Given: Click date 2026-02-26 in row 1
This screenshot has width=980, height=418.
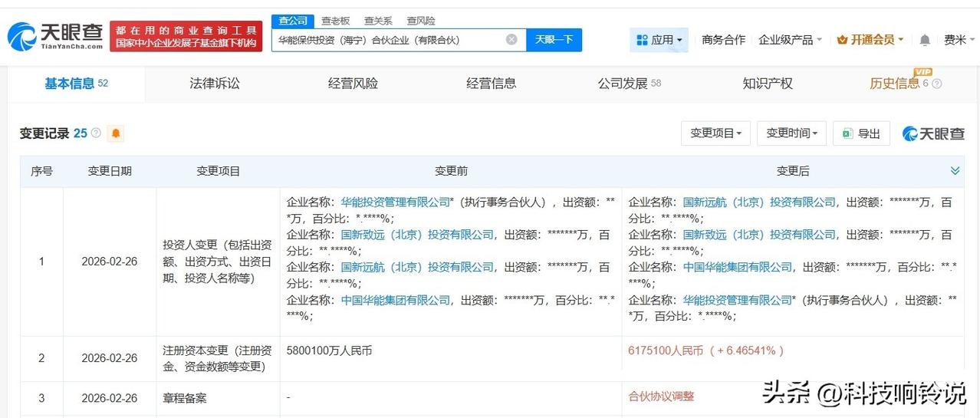Looking at the screenshot, I should pos(110,262).
